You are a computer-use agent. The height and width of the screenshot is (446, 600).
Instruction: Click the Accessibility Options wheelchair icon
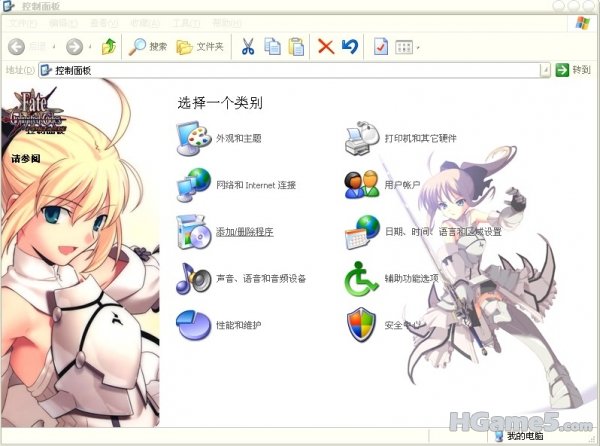point(359,278)
